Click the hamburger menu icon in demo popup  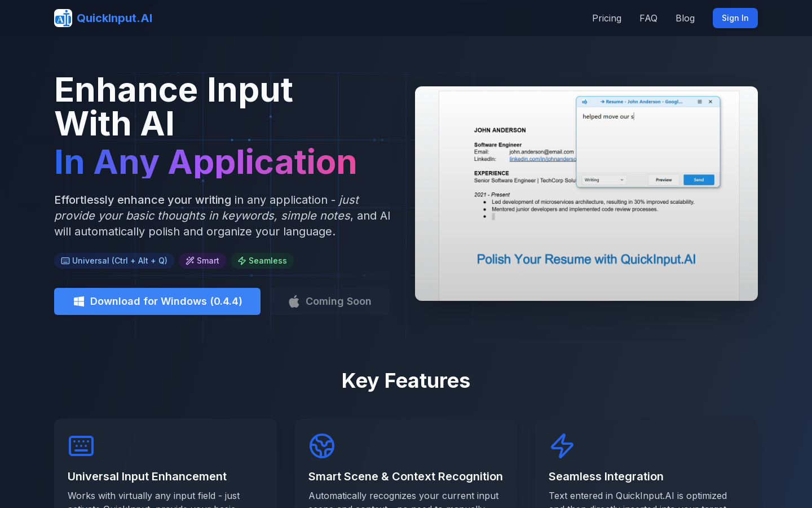pyautogui.click(x=700, y=102)
